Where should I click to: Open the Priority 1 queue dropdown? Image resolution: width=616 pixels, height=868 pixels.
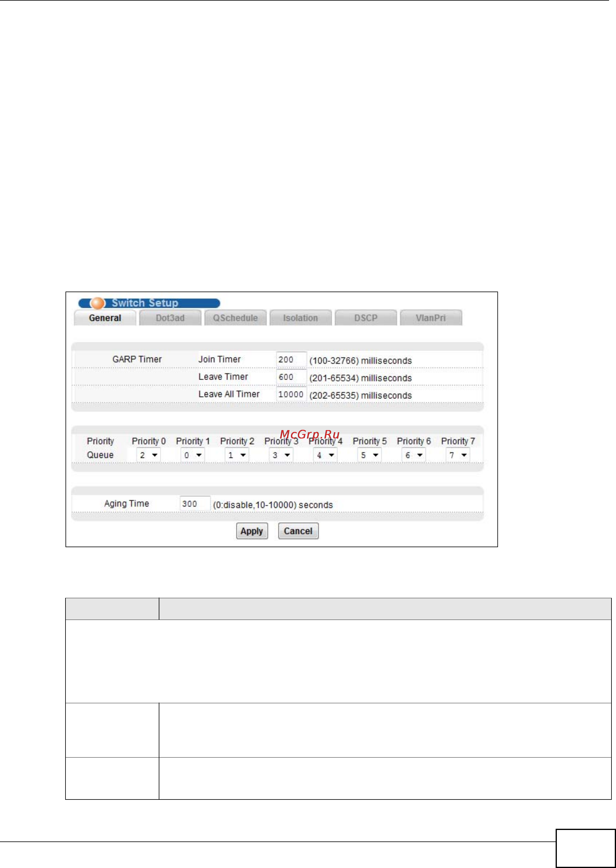point(193,455)
